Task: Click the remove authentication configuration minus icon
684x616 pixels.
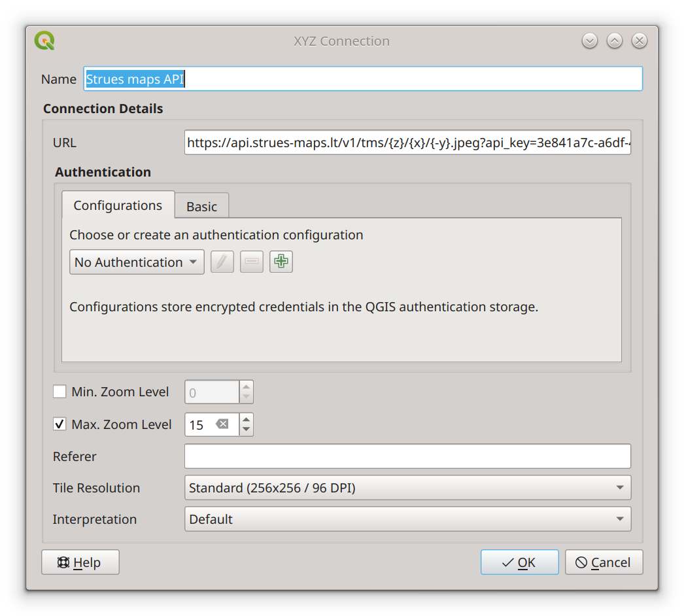Action: tap(252, 262)
